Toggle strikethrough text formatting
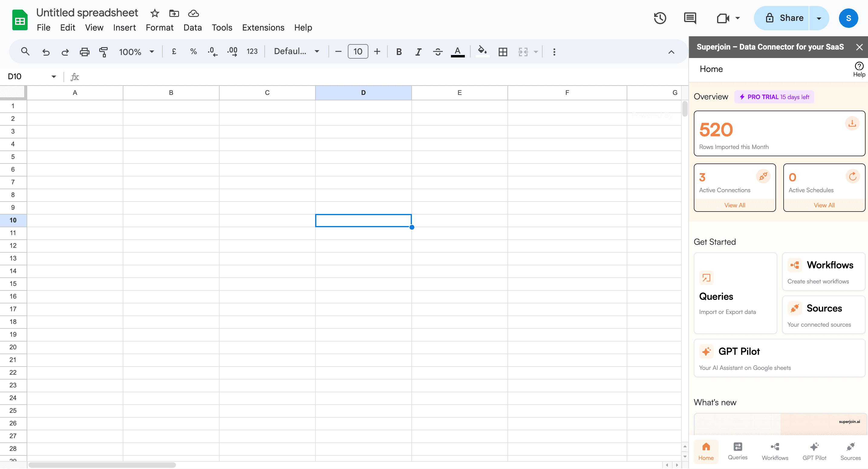The height and width of the screenshot is (469, 868). pos(438,52)
